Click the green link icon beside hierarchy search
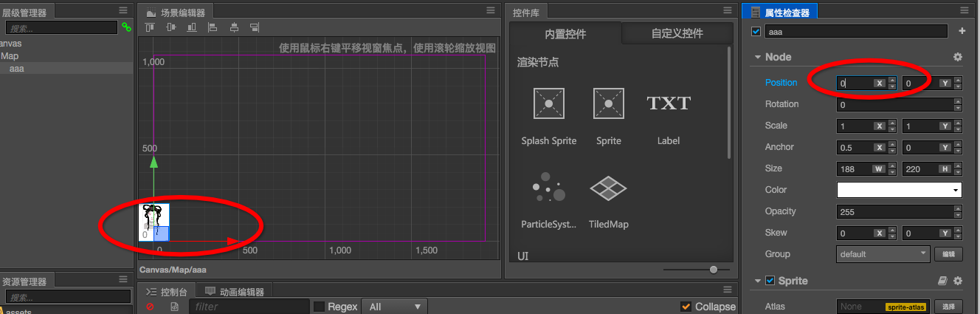The image size is (980, 314). coord(126,27)
